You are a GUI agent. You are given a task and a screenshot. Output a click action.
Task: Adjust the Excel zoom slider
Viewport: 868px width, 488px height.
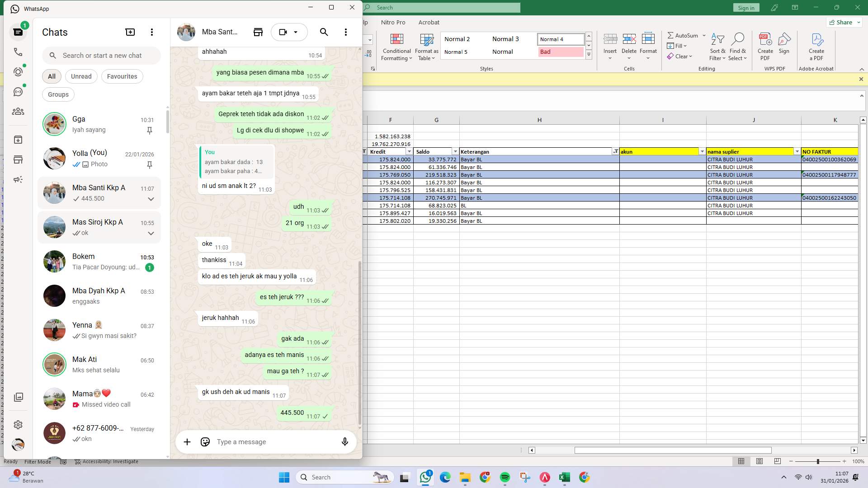(x=817, y=461)
